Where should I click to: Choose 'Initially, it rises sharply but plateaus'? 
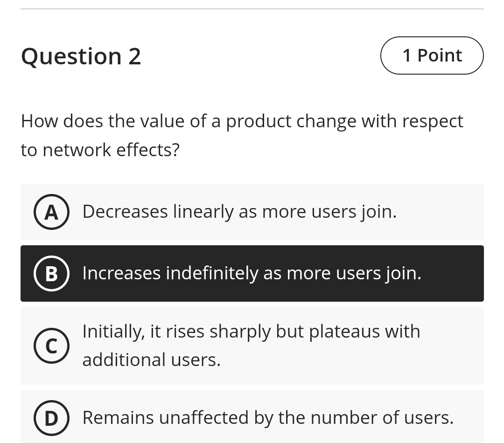(251, 345)
